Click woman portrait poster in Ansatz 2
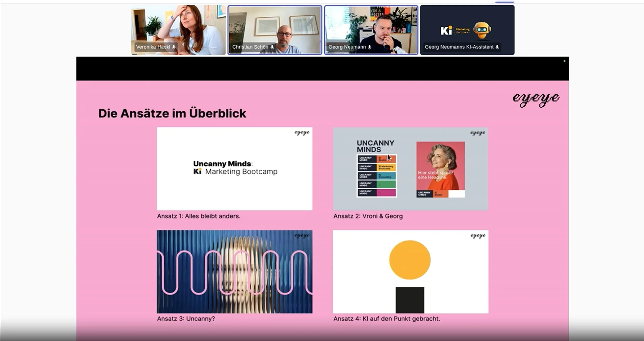The width and height of the screenshot is (644, 341). [440, 170]
